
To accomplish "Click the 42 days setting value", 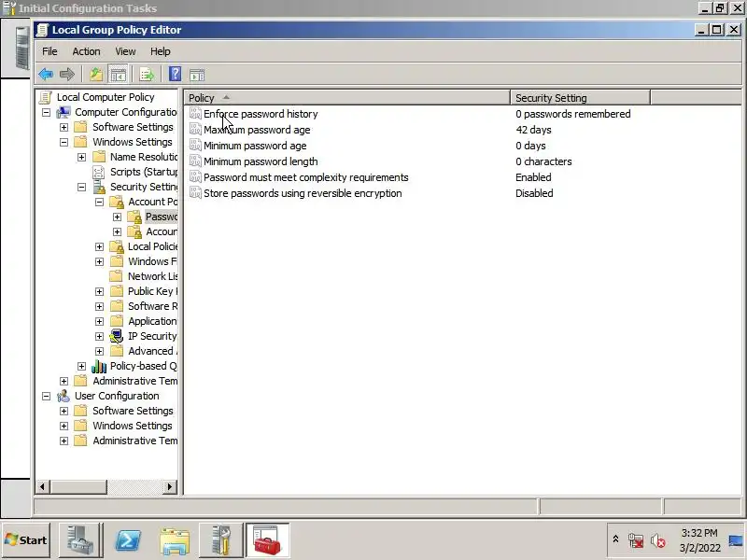I will [x=533, y=130].
